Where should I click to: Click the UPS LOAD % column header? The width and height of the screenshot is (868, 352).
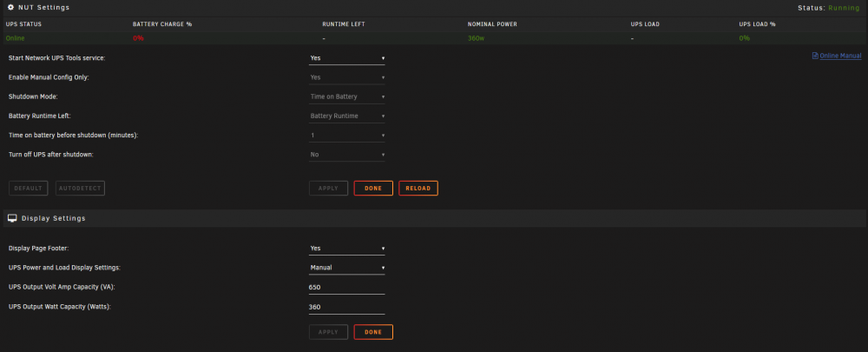(x=757, y=24)
